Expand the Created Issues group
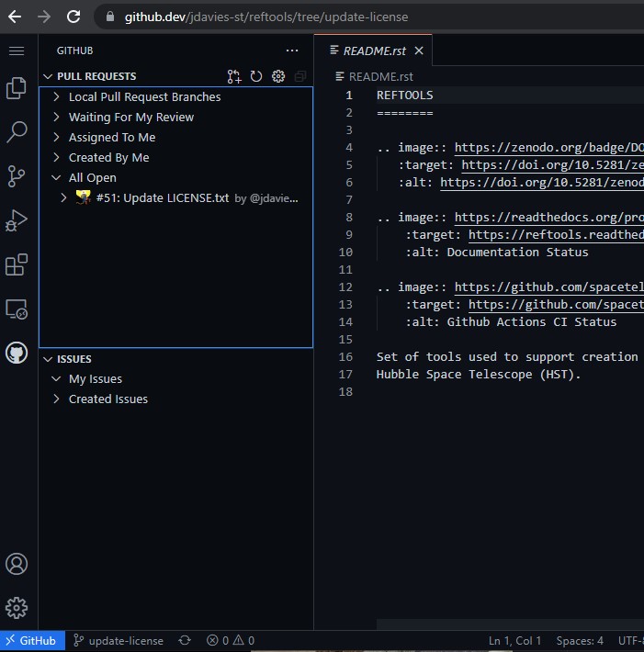This screenshot has width=644, height=652. [57, 399]
